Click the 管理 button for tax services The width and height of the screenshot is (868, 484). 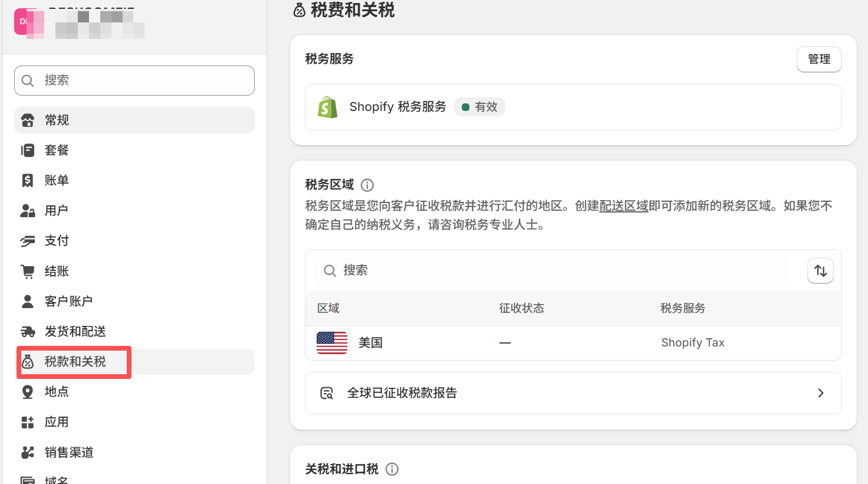point(819,60)
